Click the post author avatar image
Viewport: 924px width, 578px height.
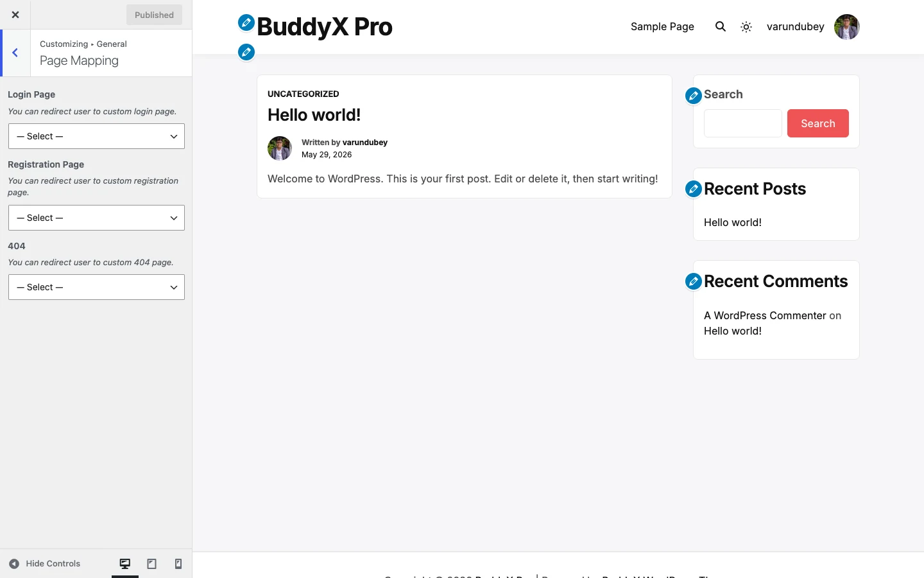pos(280,148)
